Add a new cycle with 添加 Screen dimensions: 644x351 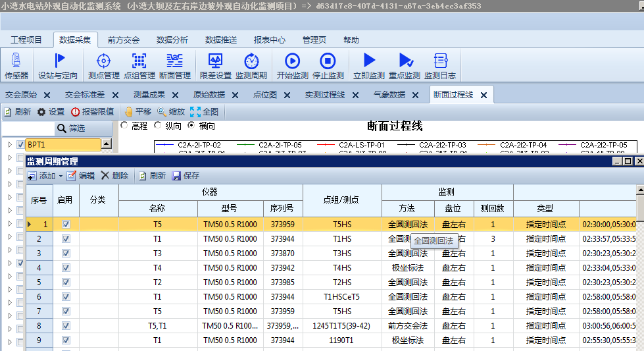42,176
